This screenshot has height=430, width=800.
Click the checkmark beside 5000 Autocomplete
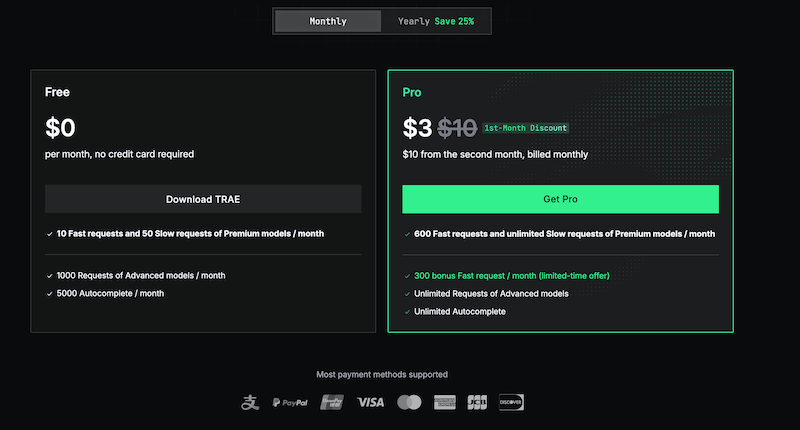coord(49,294)
